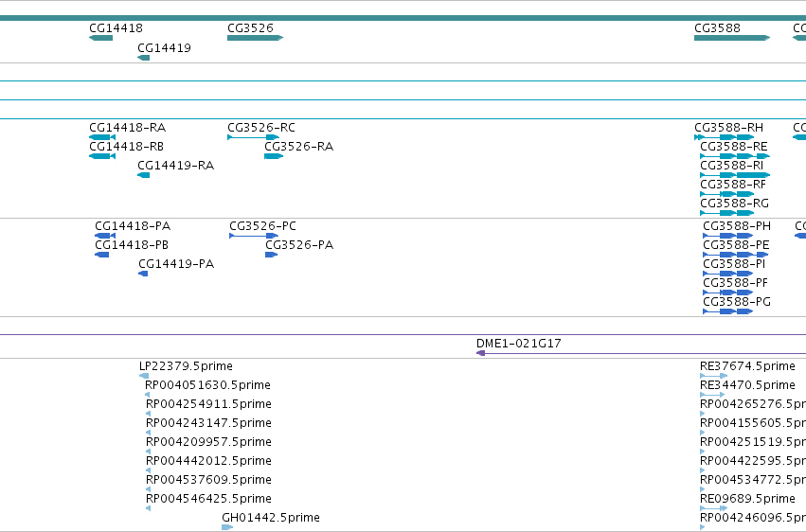Select EST RP004546425.5prime

coord(149,509)
